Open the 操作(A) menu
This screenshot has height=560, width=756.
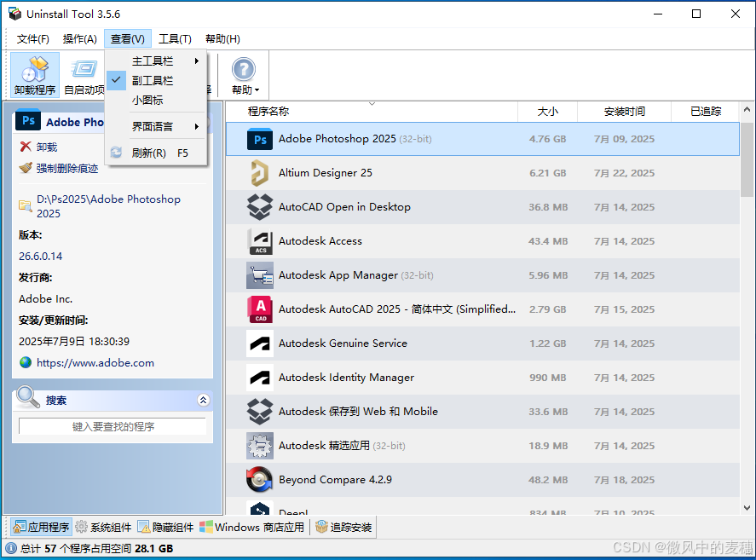pos(79,39)
